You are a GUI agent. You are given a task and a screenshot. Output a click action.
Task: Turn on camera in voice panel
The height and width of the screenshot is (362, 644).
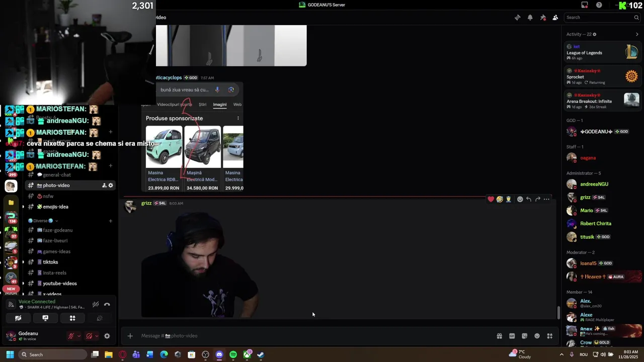coord(18,318)
